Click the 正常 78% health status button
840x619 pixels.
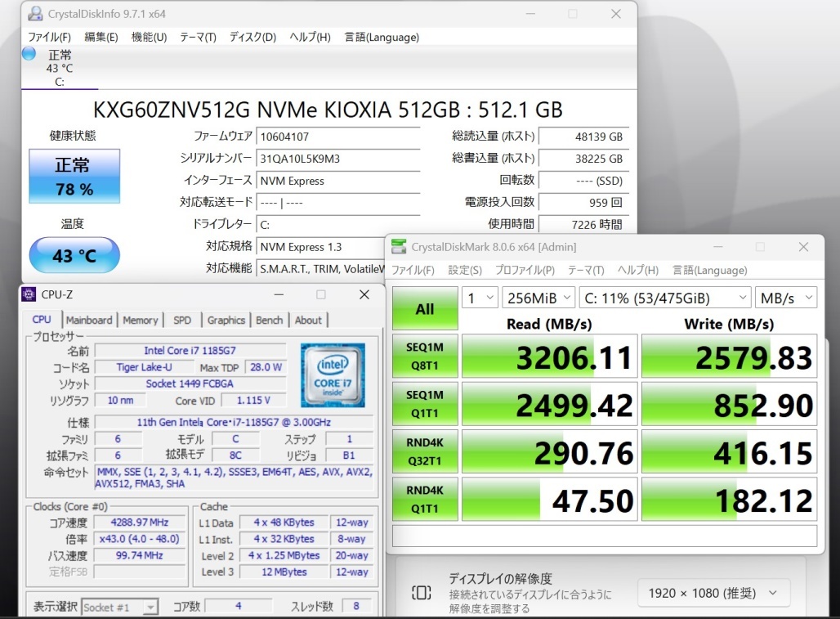point(74,176)
